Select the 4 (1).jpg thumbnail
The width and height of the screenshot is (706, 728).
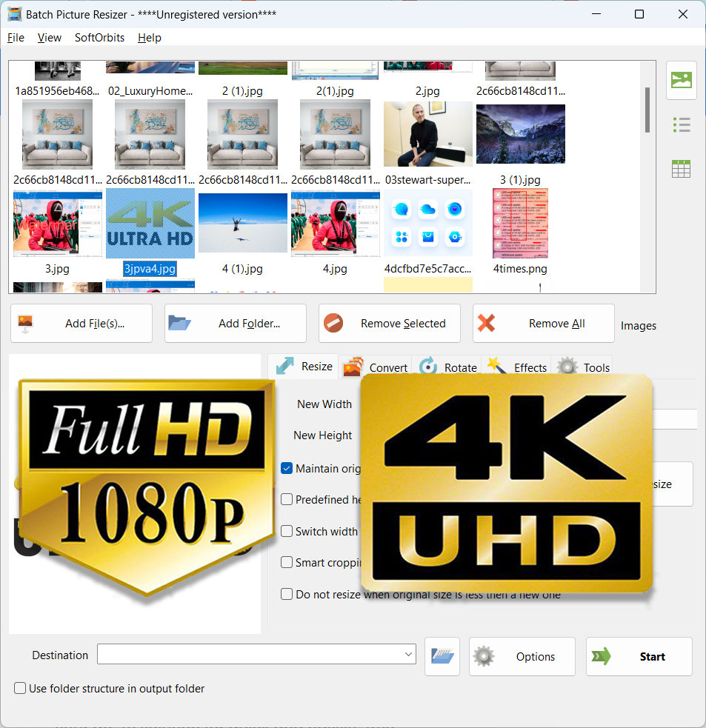click(x=243, y=223)
